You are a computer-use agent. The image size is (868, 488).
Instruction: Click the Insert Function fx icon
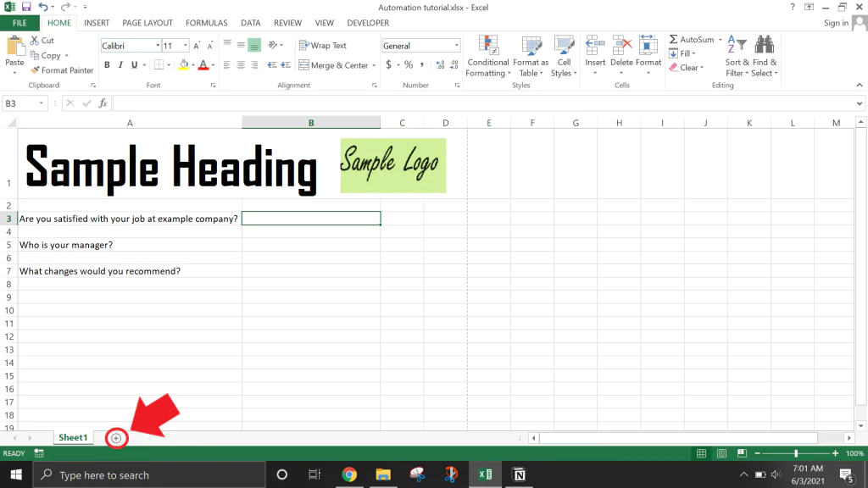103,103
